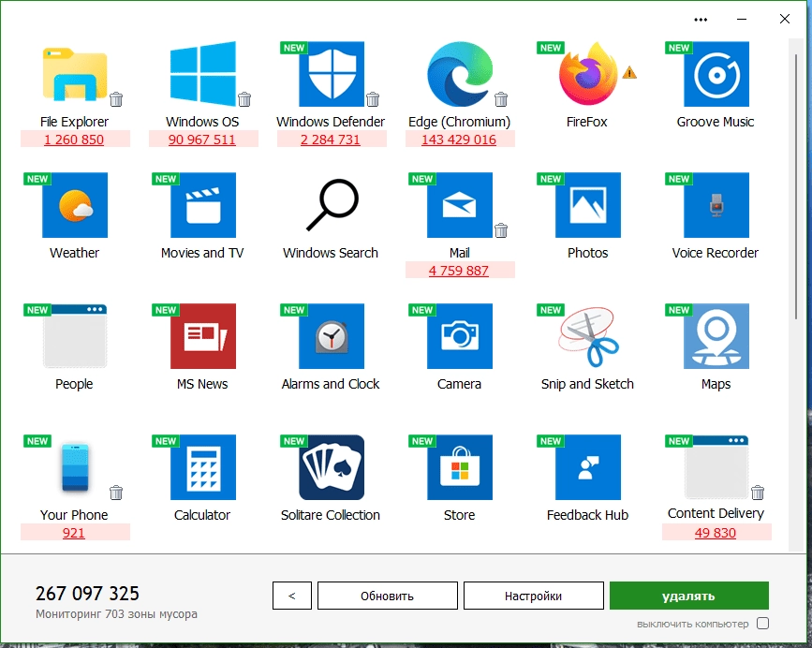Select the Snip and Sketch icon
Viewport: 812px width, 648px height.
click(588, 336)
